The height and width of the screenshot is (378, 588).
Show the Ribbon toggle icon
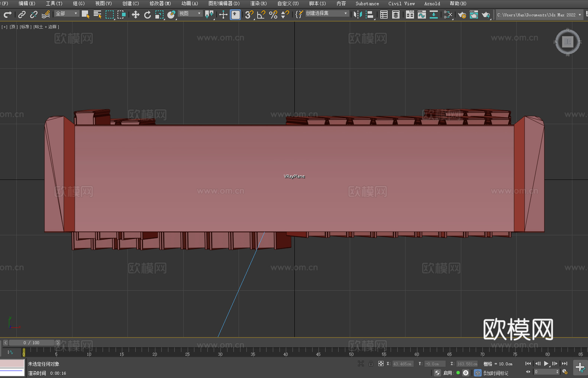point(410,14)
